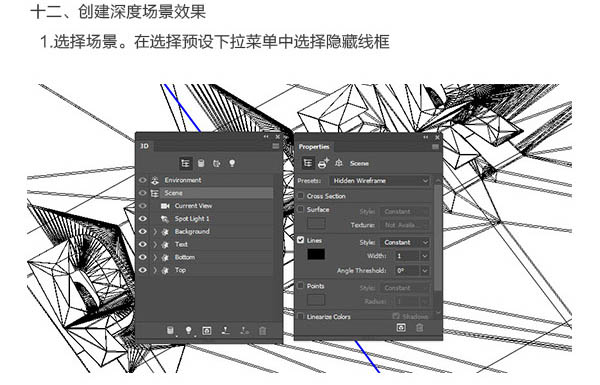Add new object at bottom of 3D panel
The width and height of the screenshot is (600, 385).
(x=171, y=331)
